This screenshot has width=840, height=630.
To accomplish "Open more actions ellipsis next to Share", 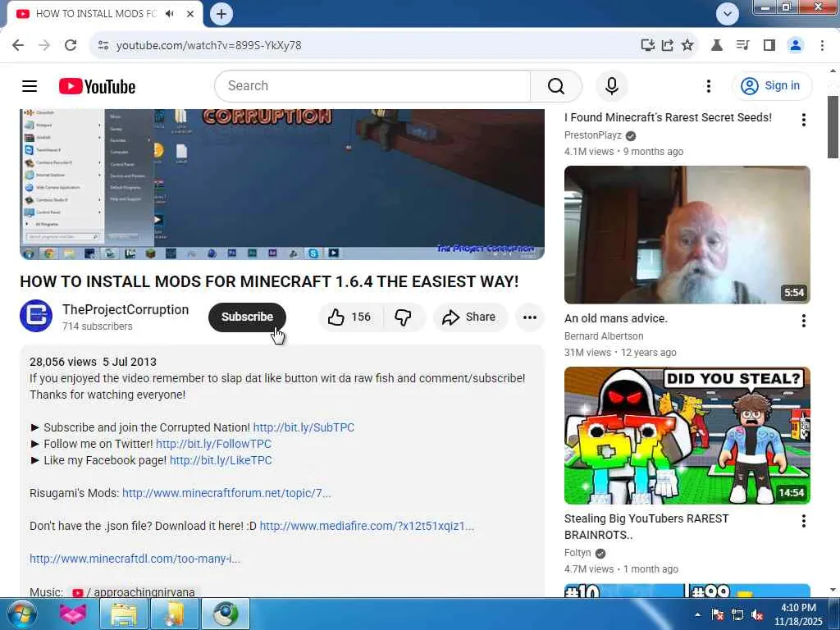I will point(530,317).
